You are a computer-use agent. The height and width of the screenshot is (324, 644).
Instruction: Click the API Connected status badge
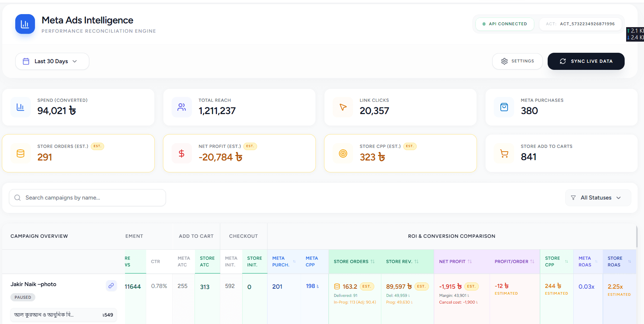505,24
